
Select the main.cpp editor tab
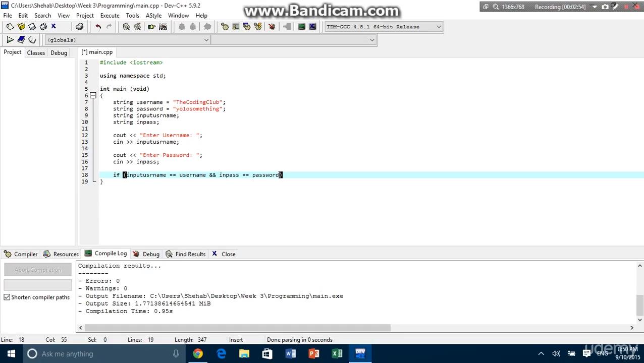[97, 52]
